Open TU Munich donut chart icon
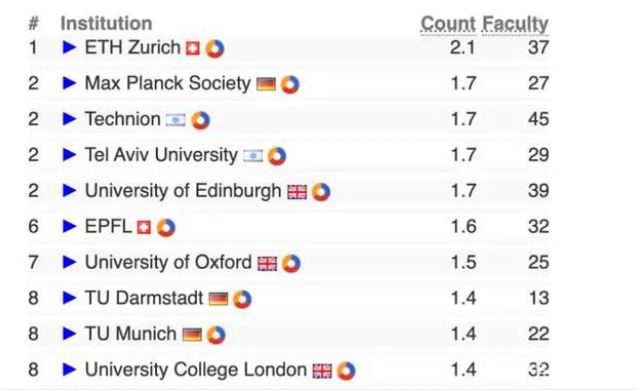The image size is (638, 390). point(216,335)
